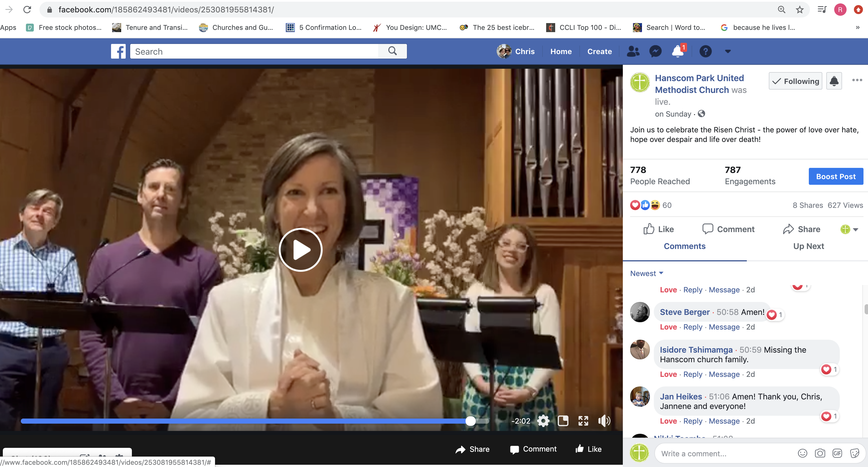Viewport: 868px width, 467px height.
Task: Click the Chris profile picture
Action: (504, 52)
